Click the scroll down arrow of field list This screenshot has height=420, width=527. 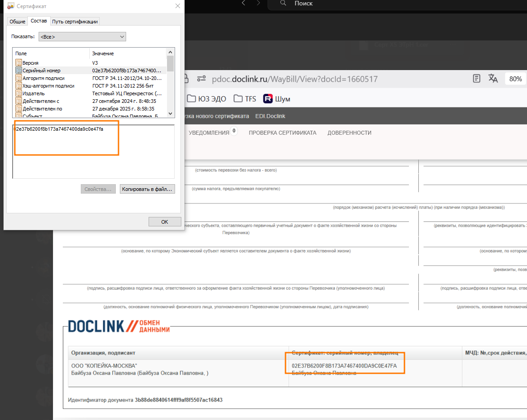coord(170,114)
